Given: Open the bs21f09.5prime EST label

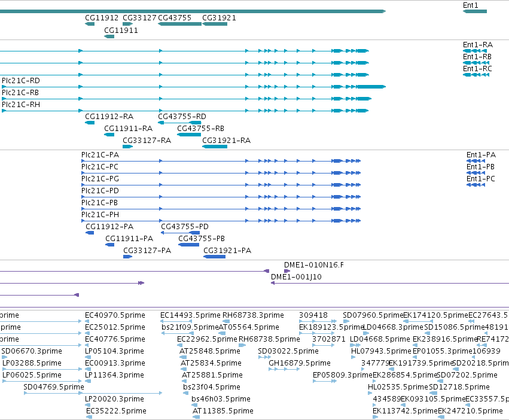Looking at the screenshot, I should pos(190,327).
